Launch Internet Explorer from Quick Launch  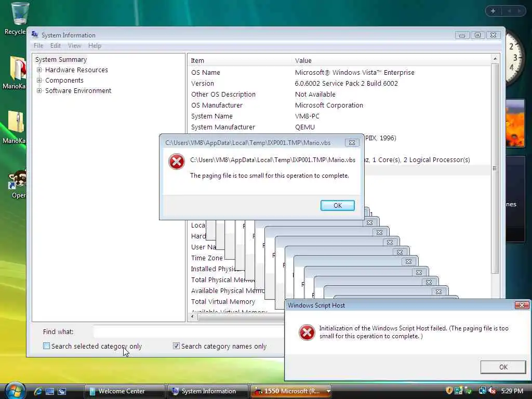click(37, 391)
